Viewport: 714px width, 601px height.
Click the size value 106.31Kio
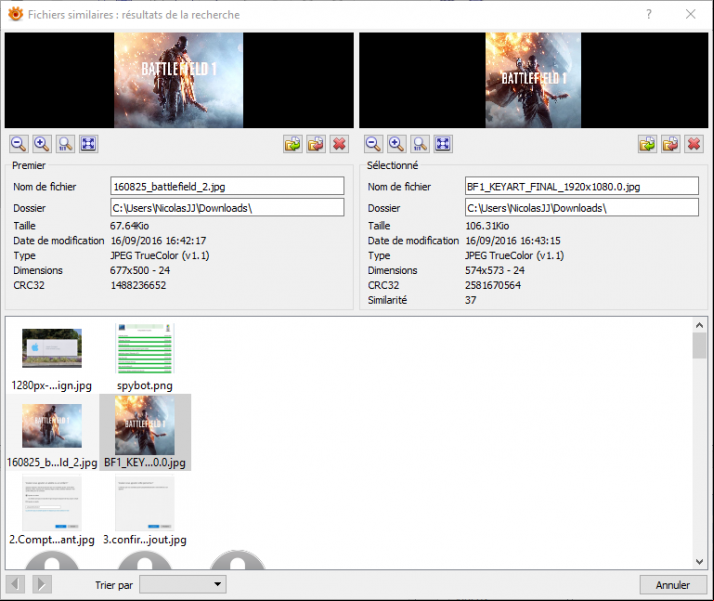pos(487,225)
